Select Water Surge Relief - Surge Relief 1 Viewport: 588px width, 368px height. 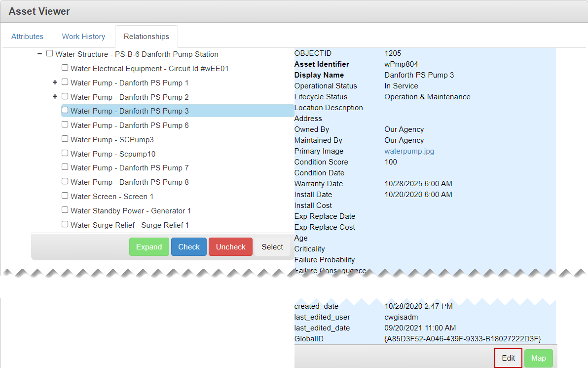pyautogui.click(x=129, y=225)
